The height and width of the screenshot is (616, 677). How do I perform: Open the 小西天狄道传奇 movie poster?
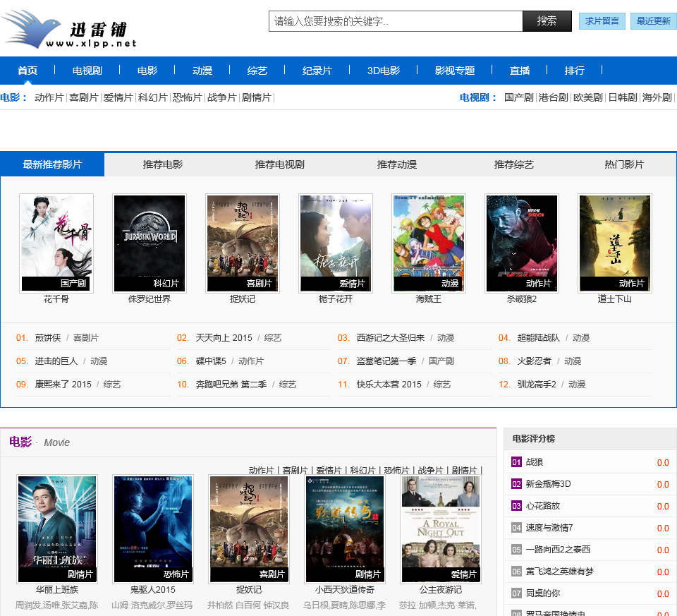345,529
